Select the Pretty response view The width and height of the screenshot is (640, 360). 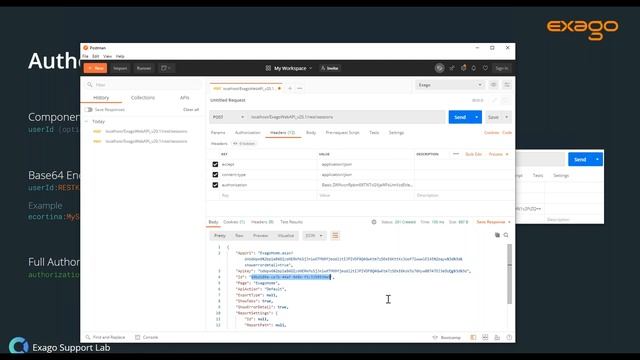220,236
